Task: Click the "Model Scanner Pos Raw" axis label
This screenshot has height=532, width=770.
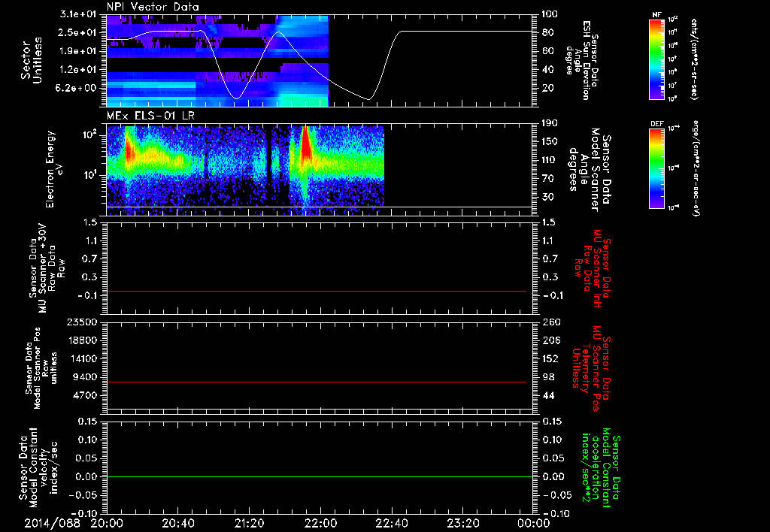Action: [x=41, y=367]
